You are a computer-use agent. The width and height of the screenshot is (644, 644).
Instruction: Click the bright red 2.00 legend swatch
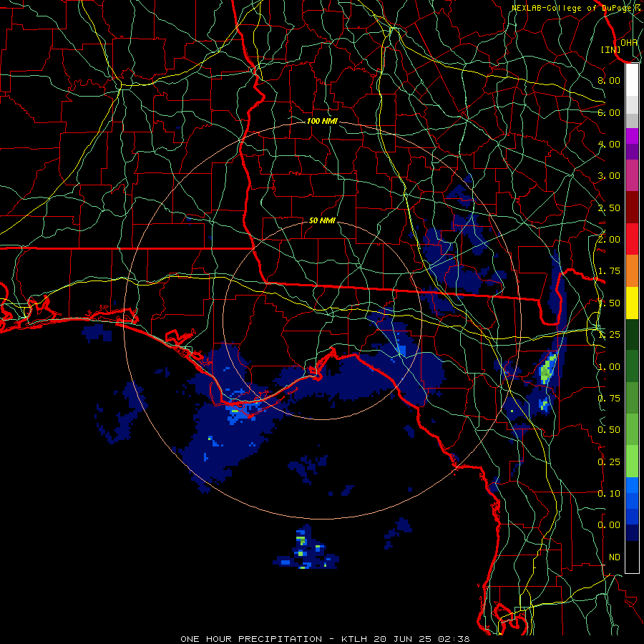click(x=632, y=240)
